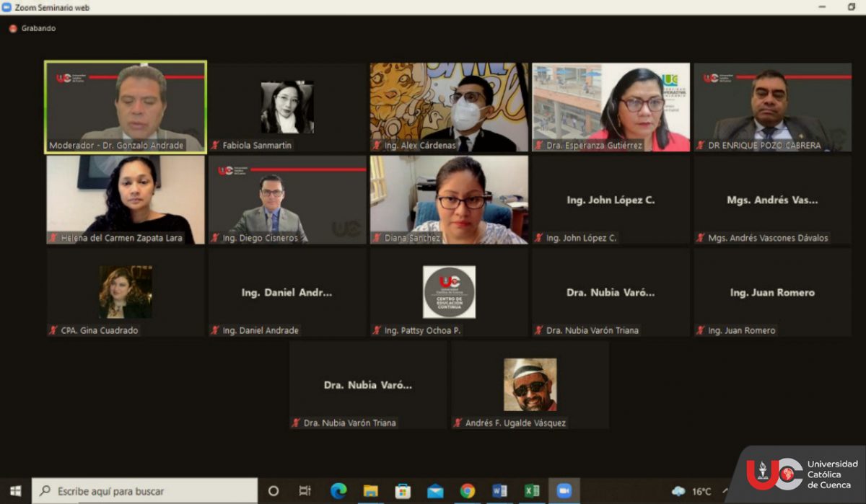The image size is (866, 504).
Task: Click the muted mic icon in Daniel Andrade's caption
Action: tap(215, 330)
